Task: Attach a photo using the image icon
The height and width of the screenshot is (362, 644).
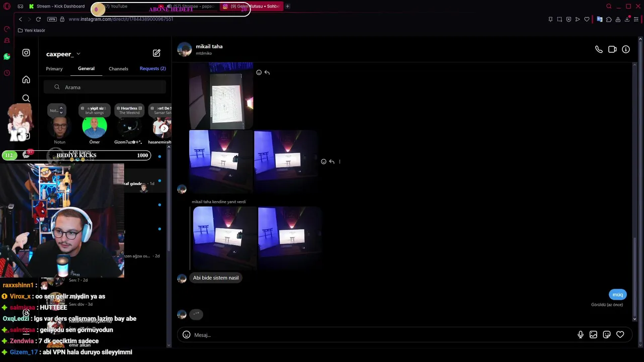Action: pyautogui.click(x=594, y=335)
